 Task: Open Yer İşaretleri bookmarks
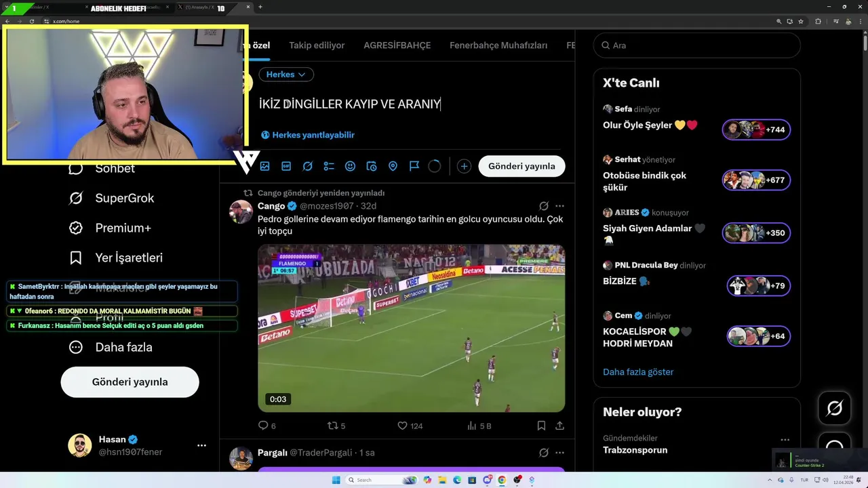[x=116, y=258]
